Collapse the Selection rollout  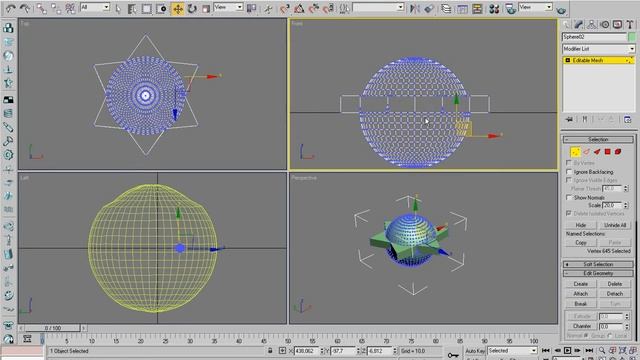click(598, 140)
